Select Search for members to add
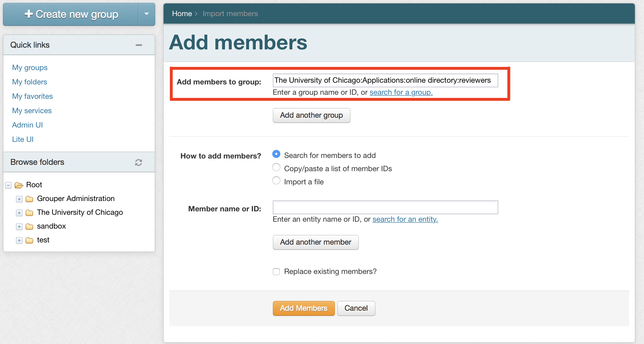 276,154
